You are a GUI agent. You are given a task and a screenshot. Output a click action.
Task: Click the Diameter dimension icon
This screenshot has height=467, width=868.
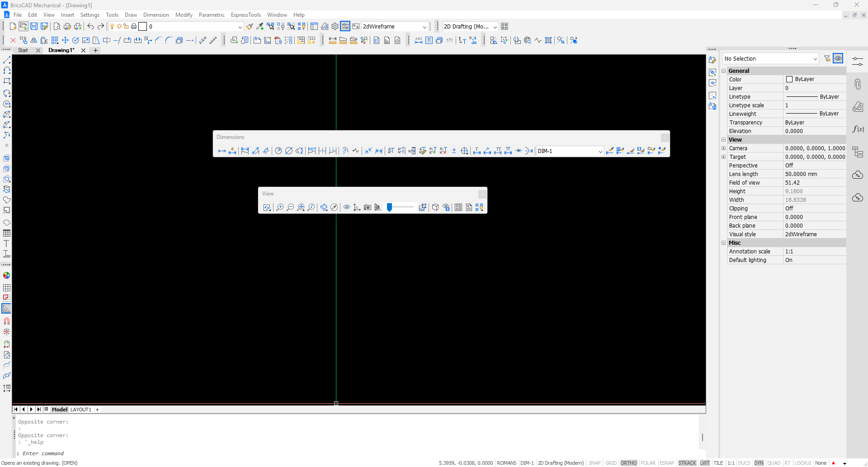click(289, 151)
